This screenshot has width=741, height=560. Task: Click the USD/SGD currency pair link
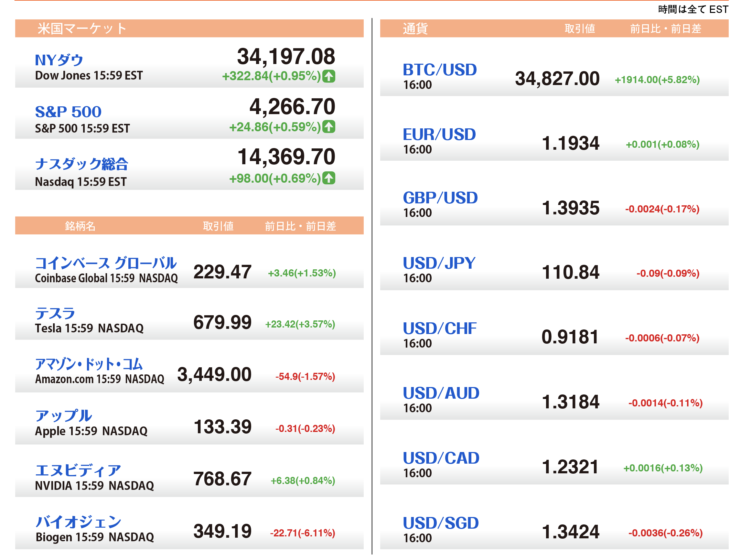tap(441, 523)
